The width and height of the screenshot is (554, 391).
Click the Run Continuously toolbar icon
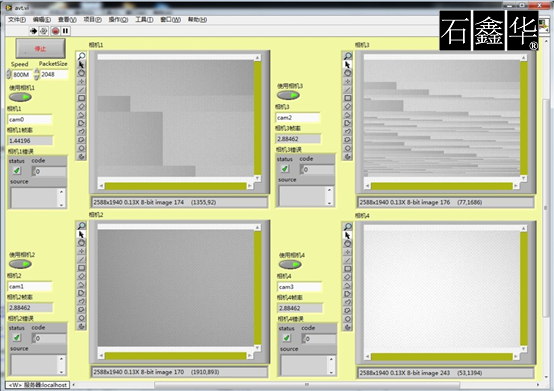tap(43, 31)
